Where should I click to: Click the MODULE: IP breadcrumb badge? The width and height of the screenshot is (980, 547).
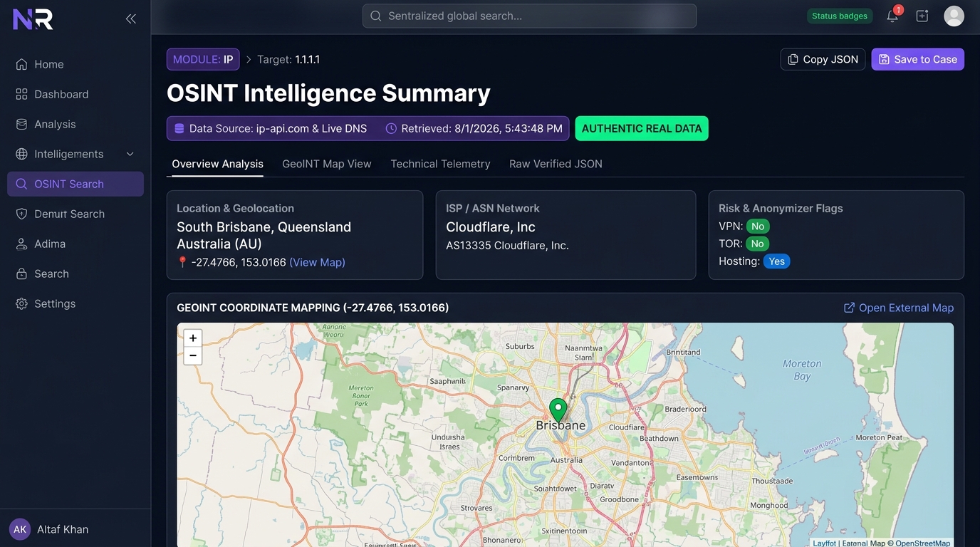tap(203, 59)
